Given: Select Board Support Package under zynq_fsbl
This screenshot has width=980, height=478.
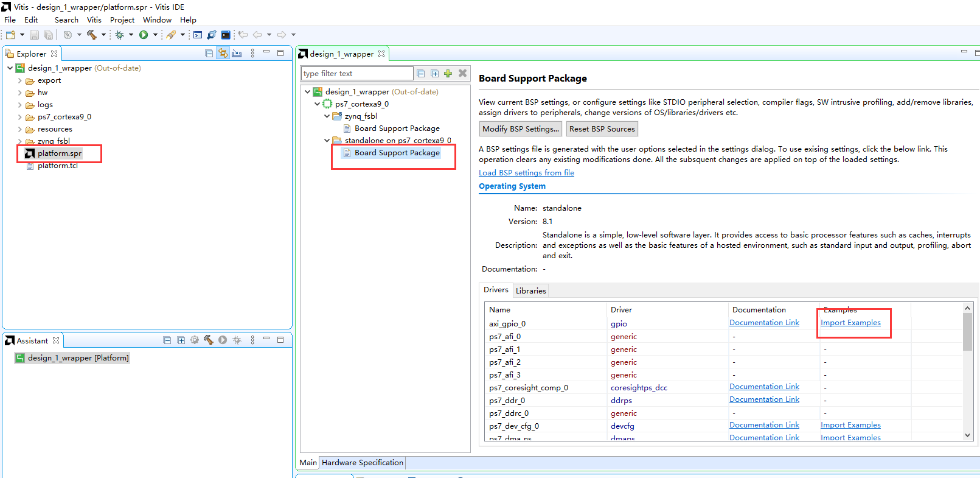Looking at the screenshot, I should 397,128.
